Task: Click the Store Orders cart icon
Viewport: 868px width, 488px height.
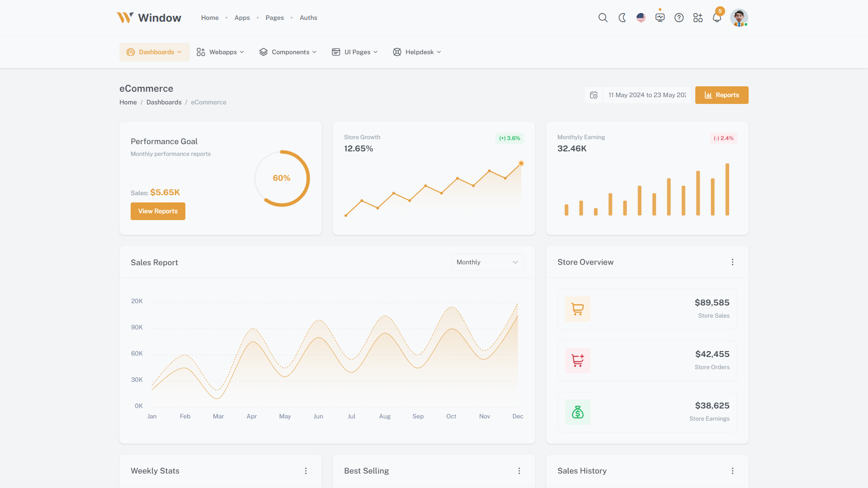Action: tap(577, 361)
